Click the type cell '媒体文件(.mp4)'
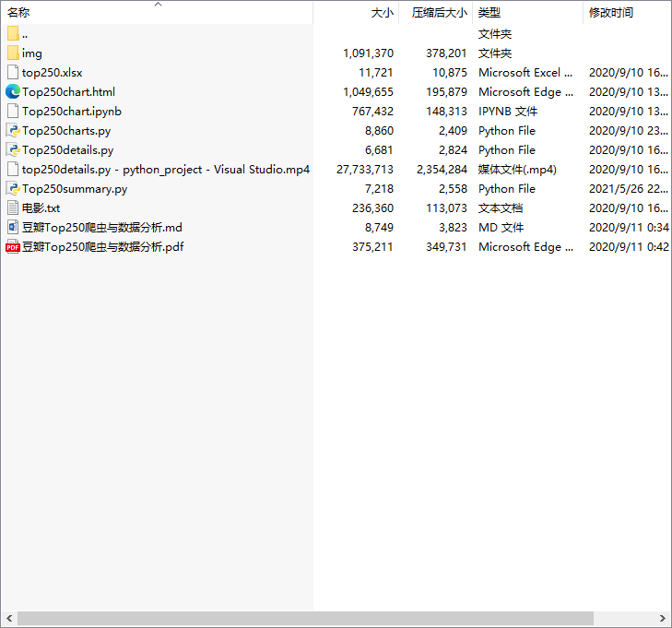The height and width of the screenshot is (628, 672). pyautogui.click(x=517, y=170)
